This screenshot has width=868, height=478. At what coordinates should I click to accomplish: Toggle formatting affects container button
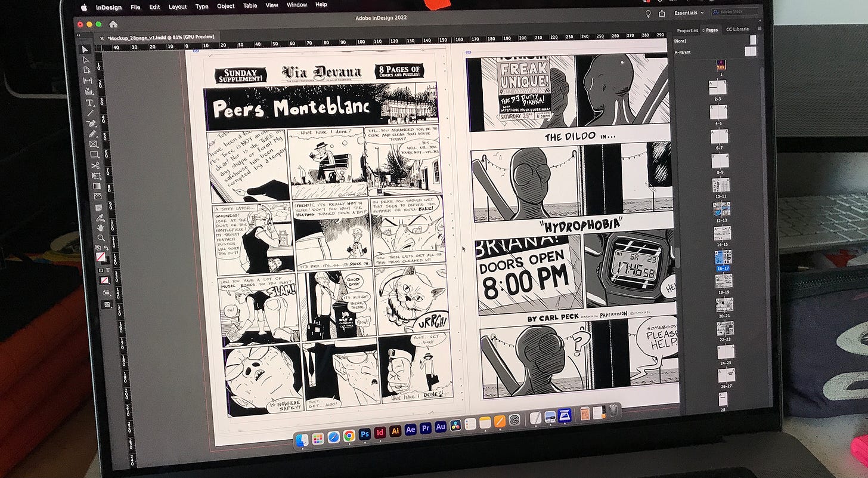click(101, 270)
